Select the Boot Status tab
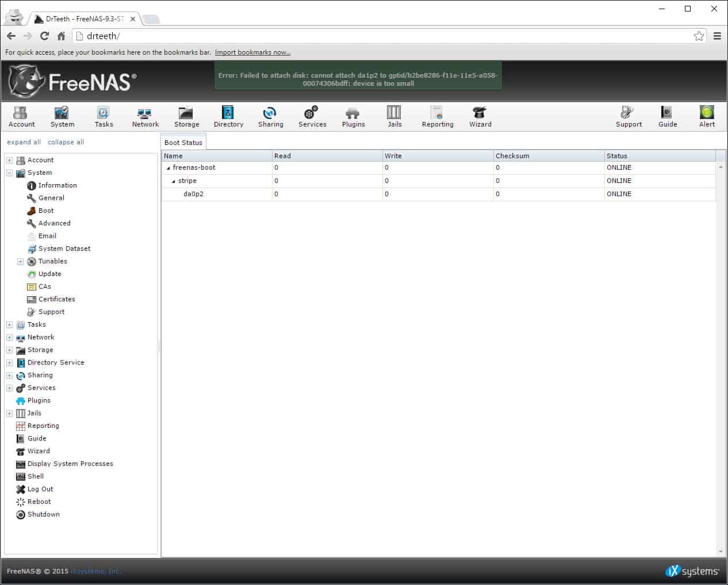Screen dimensions: 728x585 point(183,142)
